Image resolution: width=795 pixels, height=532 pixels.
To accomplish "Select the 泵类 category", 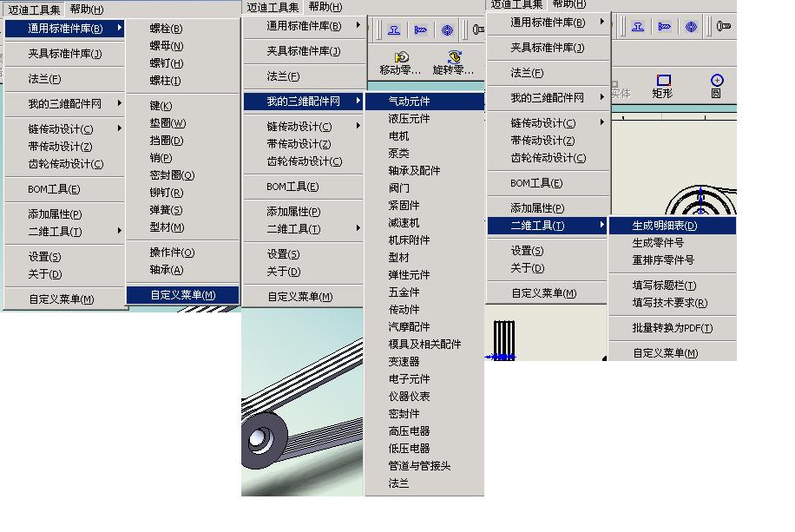I will coord(398,153).
